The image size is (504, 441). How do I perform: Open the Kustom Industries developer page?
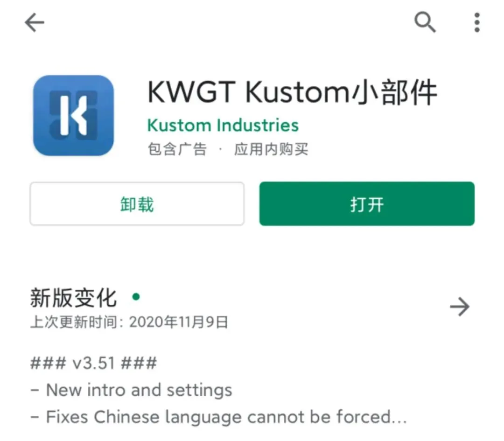223,125
